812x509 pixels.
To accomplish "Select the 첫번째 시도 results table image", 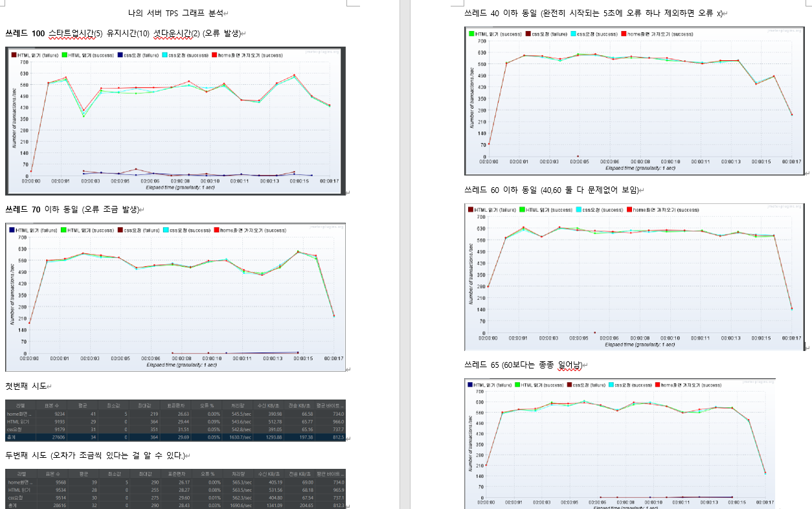I will (x=175, y=422).
